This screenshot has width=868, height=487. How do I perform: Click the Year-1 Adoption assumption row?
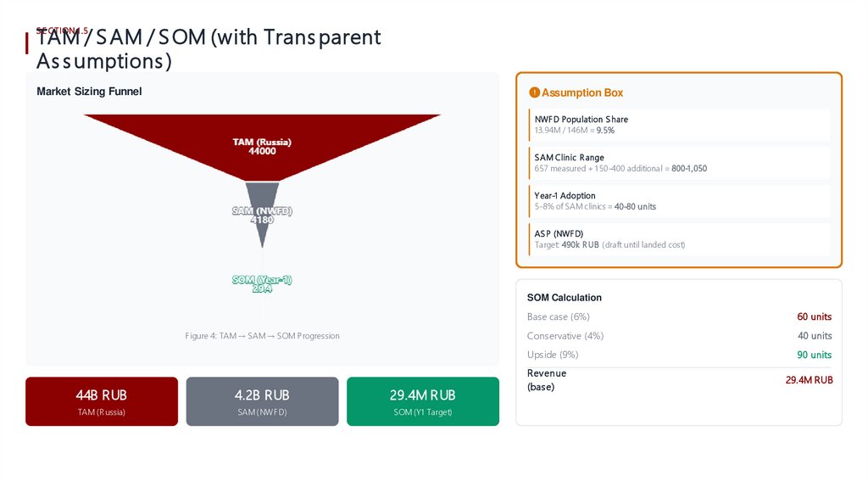click(678, 201)
